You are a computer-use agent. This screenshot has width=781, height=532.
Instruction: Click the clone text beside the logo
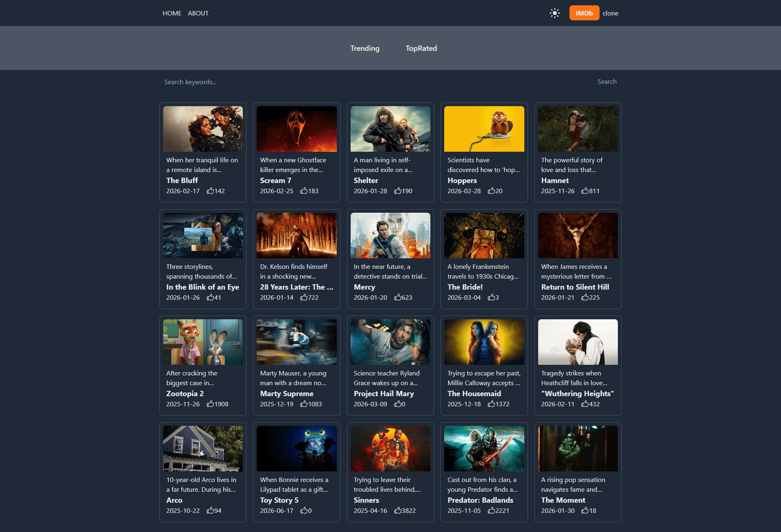(610, 13)
